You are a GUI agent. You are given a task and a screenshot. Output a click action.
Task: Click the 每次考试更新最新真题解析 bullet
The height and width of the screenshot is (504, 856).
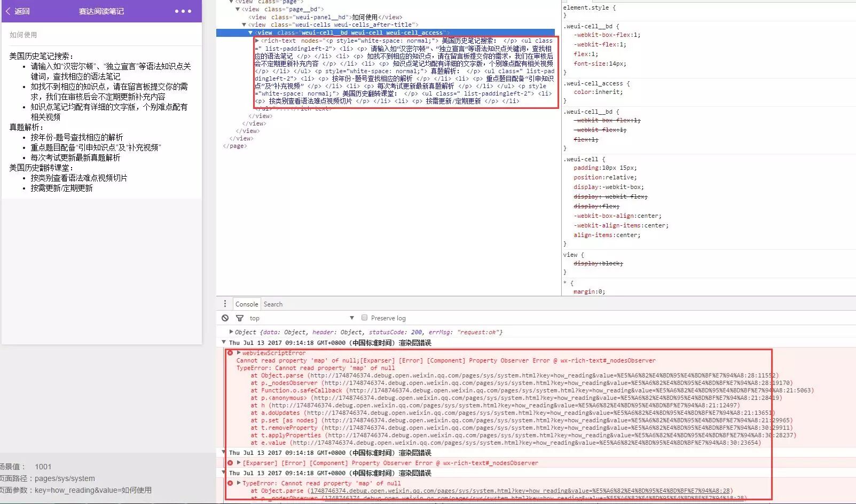(x=75, y=157)
